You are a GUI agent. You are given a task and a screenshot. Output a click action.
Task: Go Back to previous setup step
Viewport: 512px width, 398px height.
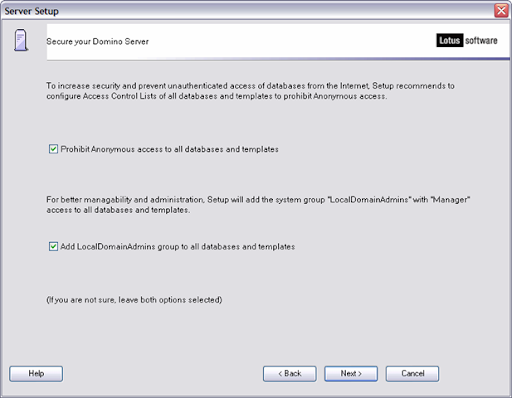coord(290,374)
